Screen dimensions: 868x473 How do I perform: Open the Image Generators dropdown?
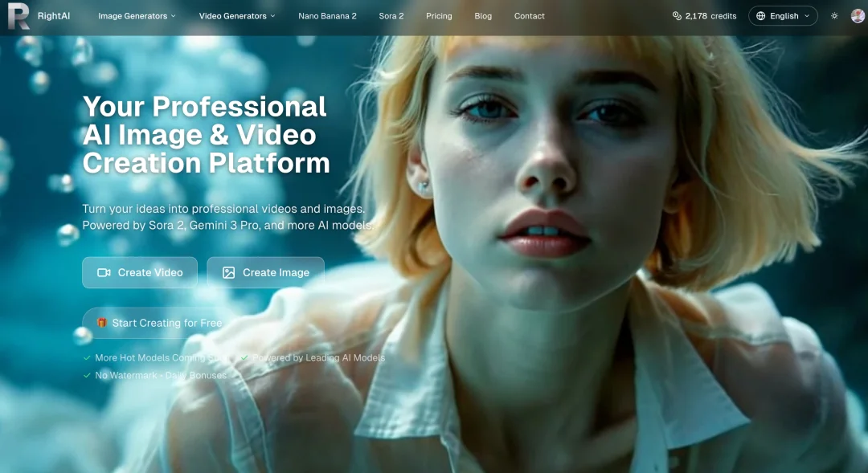click(x=137, y=15)
